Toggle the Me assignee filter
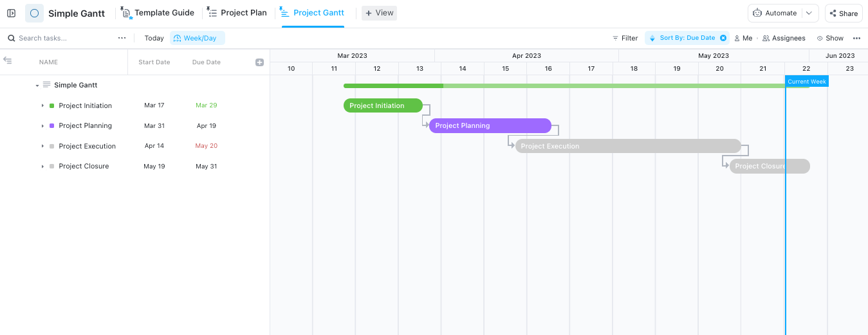The height and width of the screenshot is (335, 868). point(743,38)
